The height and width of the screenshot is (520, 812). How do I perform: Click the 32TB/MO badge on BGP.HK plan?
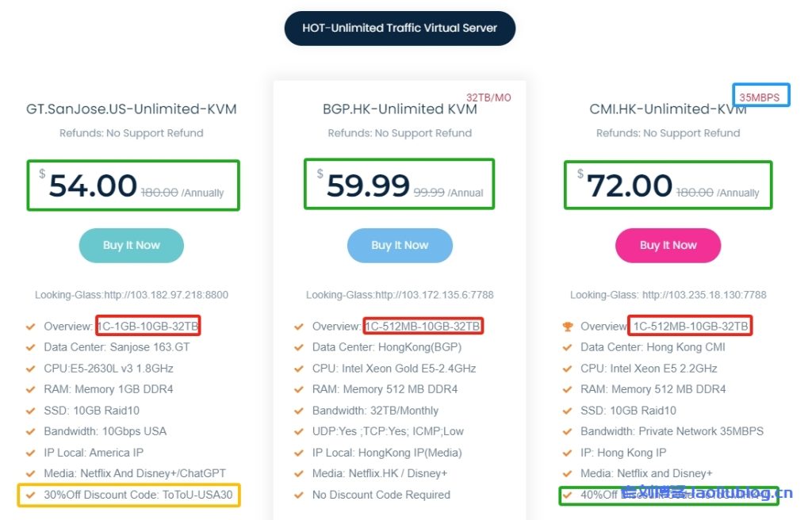488,97
